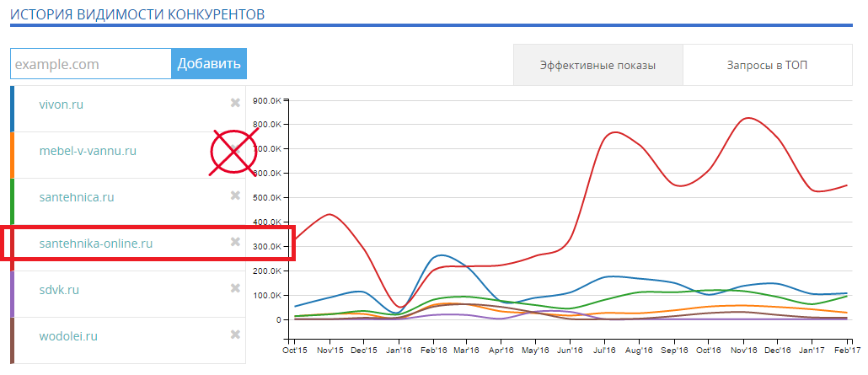Remove santehnica.ru using its X icon

235,195
